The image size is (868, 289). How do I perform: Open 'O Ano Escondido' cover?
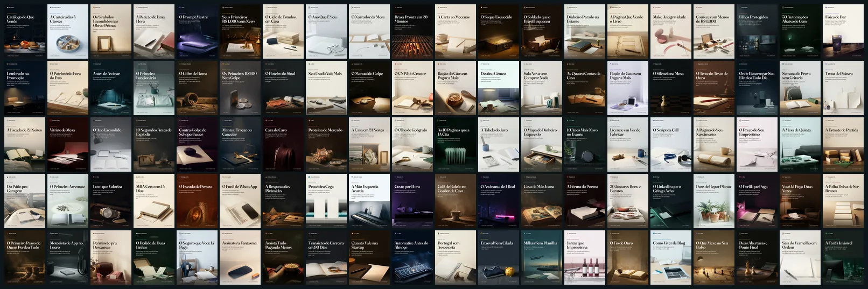110,145
